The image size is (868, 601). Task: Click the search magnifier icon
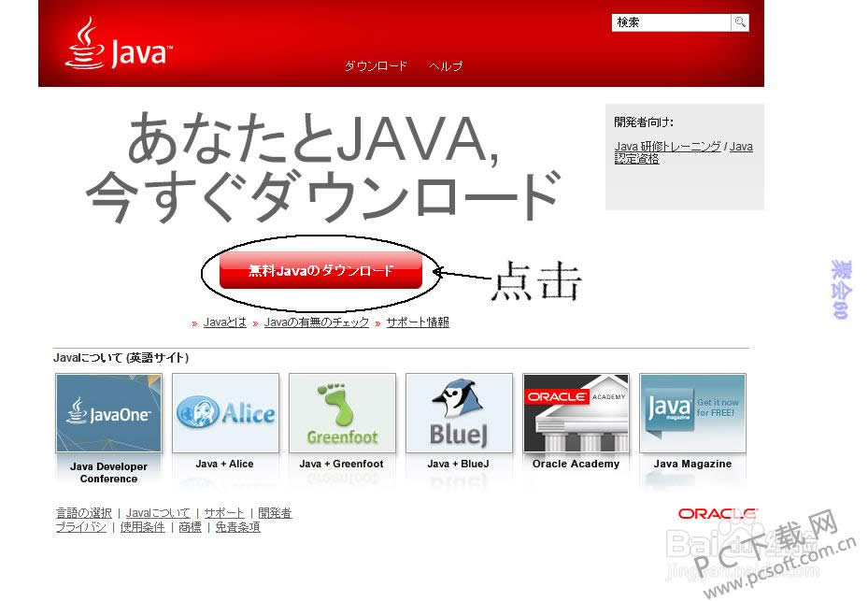coord(740,22)
